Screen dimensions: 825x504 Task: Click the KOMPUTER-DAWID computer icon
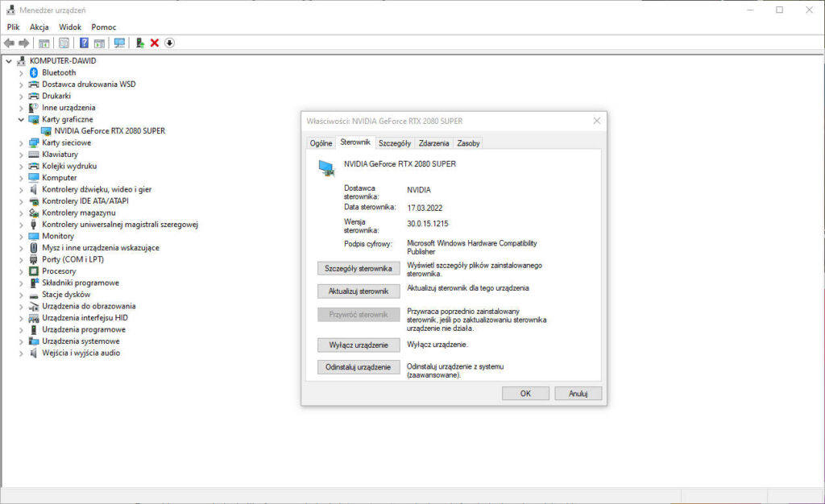pos(21,61)
